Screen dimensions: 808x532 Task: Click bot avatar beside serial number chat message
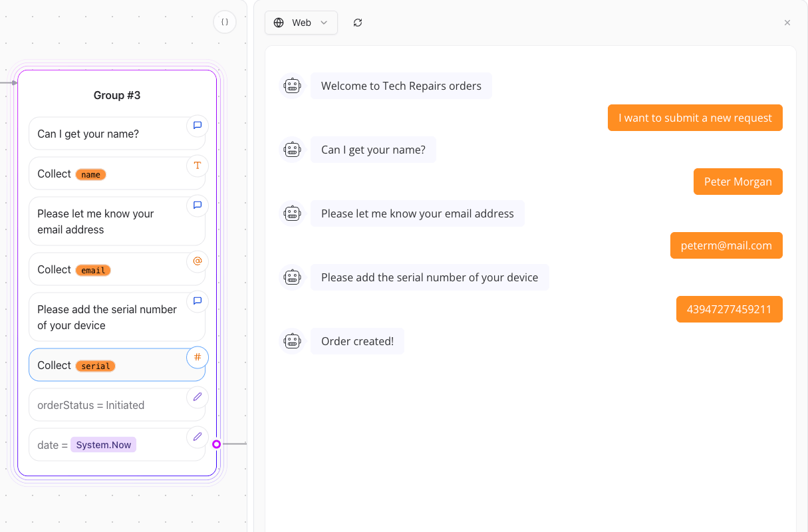(x=293, y=277)
